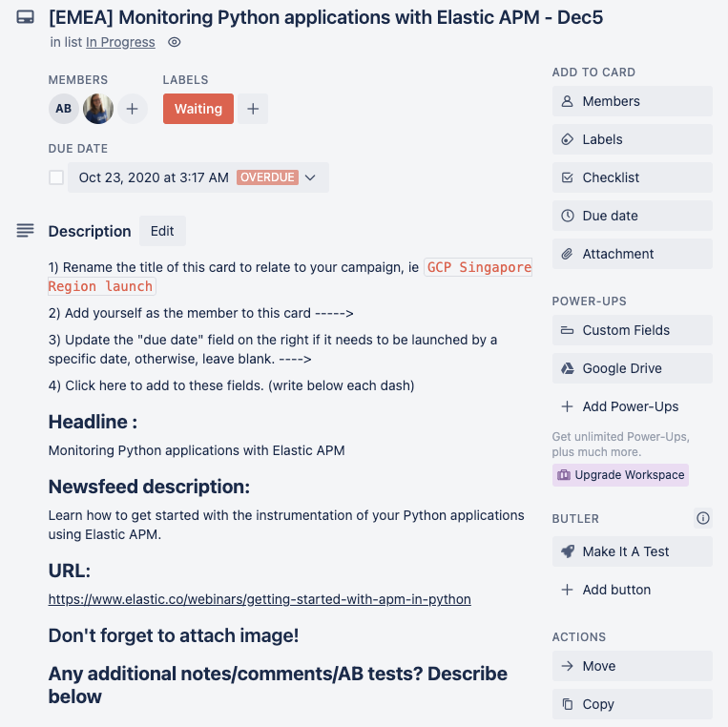Click the card title text
728x727 pixels.
click(x=325, y=17)
